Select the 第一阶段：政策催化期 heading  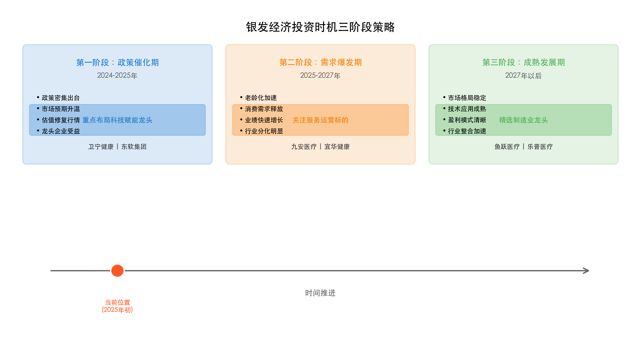click(117, 63)
